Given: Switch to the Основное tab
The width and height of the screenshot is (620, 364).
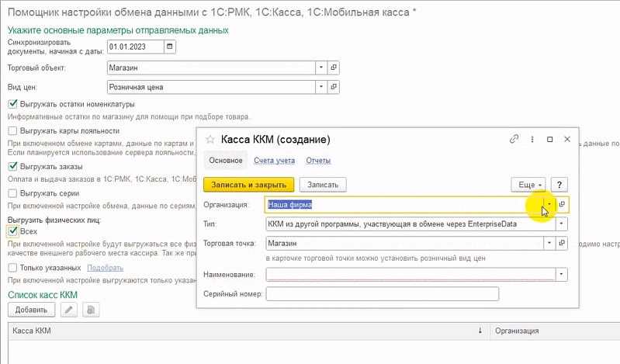Looking at the screenshot, I should (226, 160).
